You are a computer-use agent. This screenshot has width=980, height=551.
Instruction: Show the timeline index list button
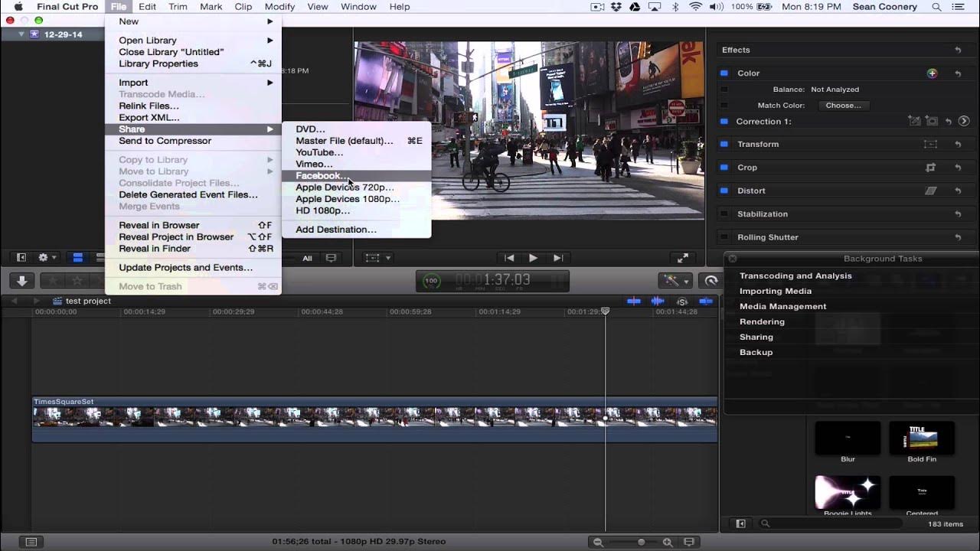point(31,543)
